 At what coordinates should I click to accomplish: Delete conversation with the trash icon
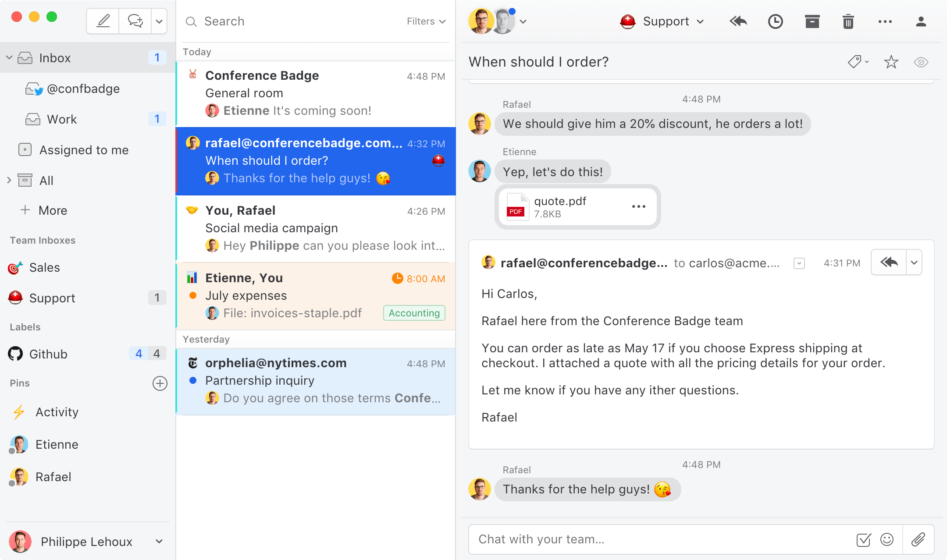pos(848,21)
